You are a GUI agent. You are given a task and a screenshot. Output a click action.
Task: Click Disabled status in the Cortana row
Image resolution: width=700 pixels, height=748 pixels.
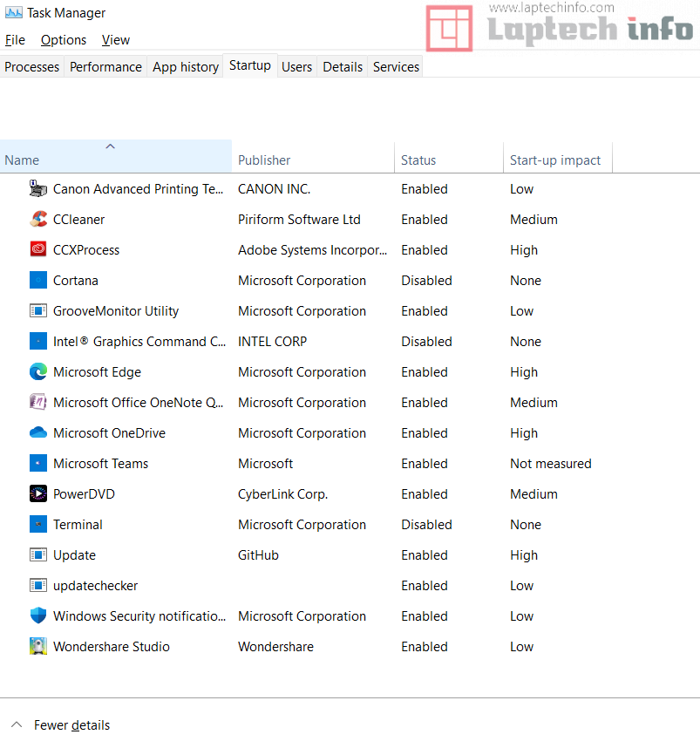pos(426,281)
